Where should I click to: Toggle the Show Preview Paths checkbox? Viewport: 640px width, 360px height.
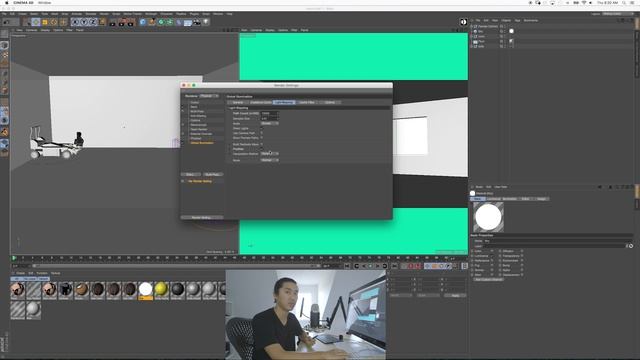click(x=262, y=138)
